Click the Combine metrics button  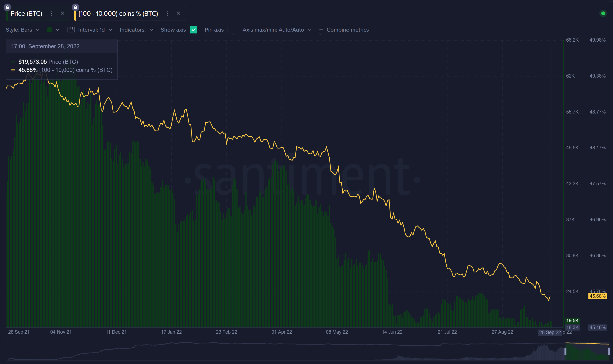pyautogui.click(x=344, y=30)
